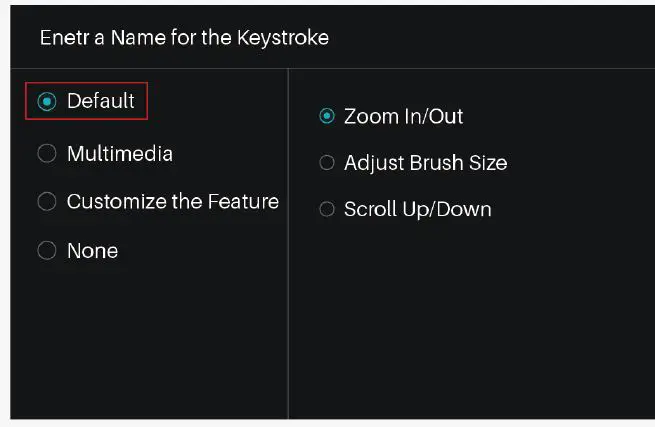Click empty area below the None option
This screenshot has width=655, height=427.
pyautogui.click(x=140, y=340)
